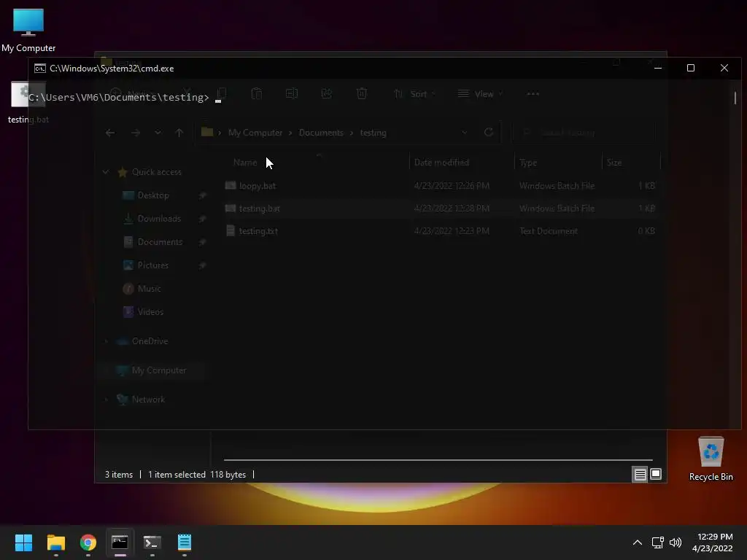Open Music in the navigation pane
The height and width of the screenshot is (560, 747).
coord(149,289)
